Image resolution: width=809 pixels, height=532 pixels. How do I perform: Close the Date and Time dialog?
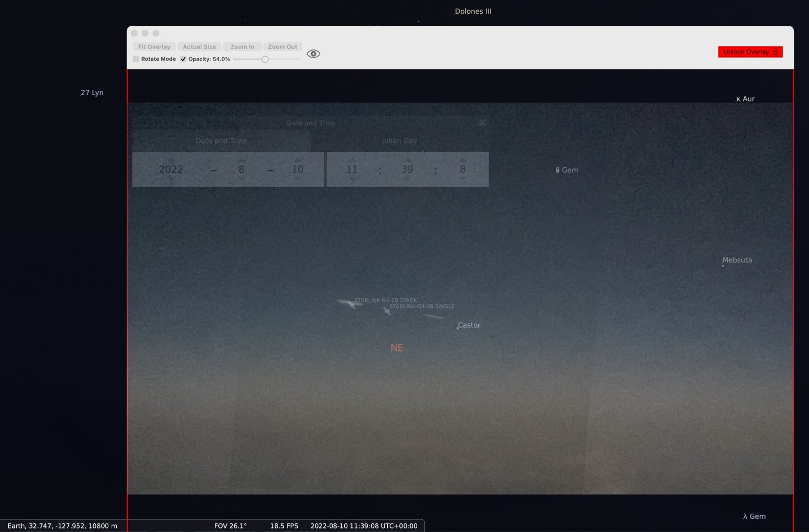point(482,122)
